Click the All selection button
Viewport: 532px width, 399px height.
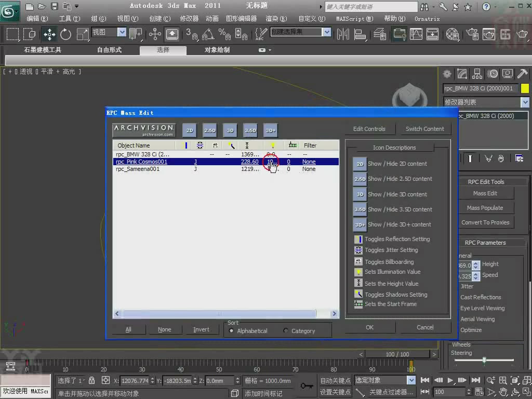click(x=128, y=329)
